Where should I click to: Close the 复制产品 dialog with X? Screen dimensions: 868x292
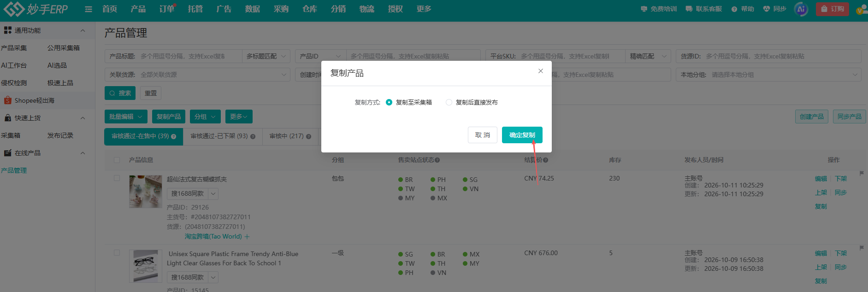[541, 71]
